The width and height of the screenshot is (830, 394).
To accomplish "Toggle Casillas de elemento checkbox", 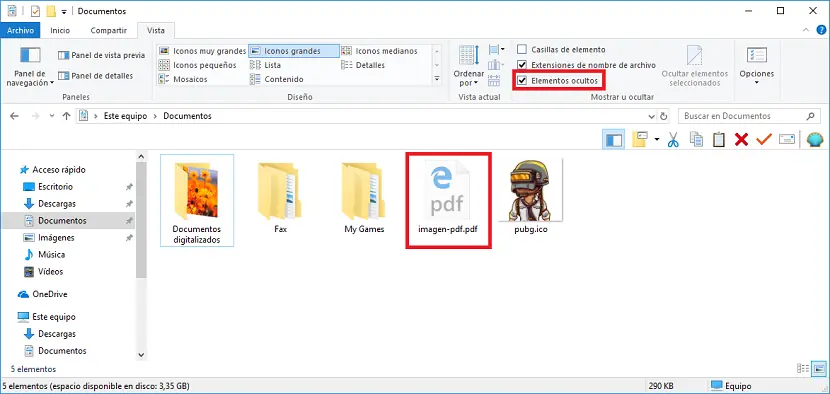I will click(x=522, y=49).
